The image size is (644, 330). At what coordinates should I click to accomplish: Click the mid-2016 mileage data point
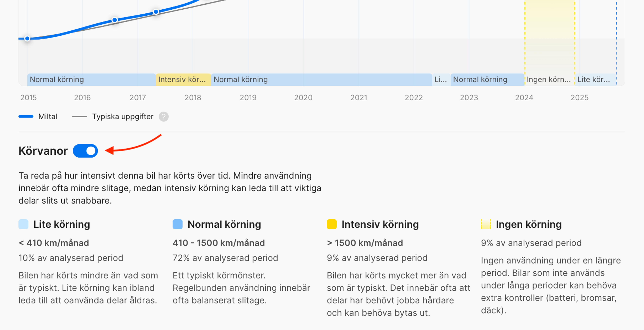(115, 20)
